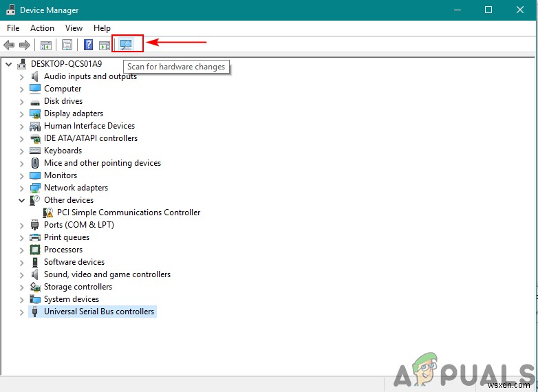
Task: Click the Storage controllers icon
Action: click(x=35, y=287)
